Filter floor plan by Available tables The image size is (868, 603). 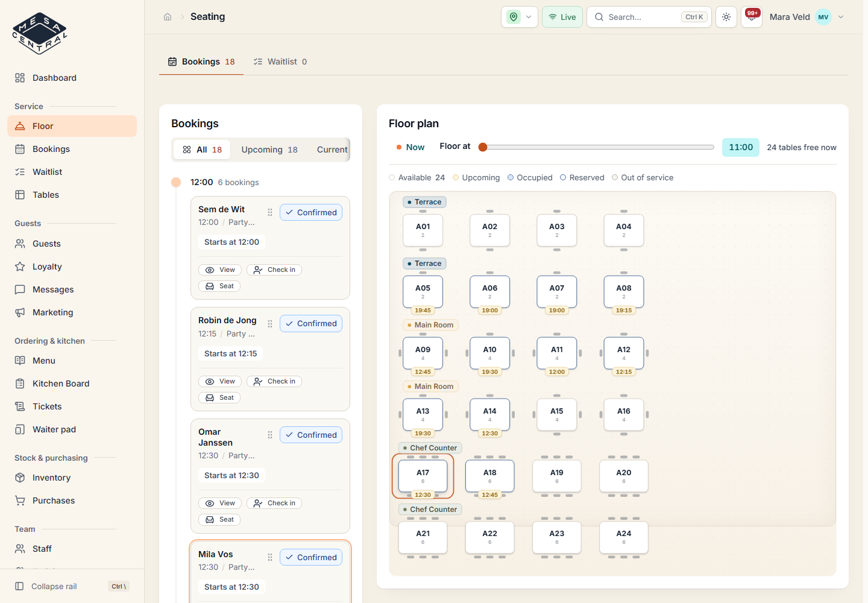417,178
